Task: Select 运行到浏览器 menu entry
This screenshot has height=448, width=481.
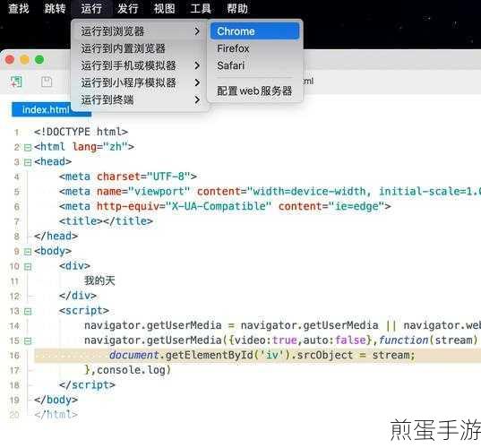Action: (141, 31)
